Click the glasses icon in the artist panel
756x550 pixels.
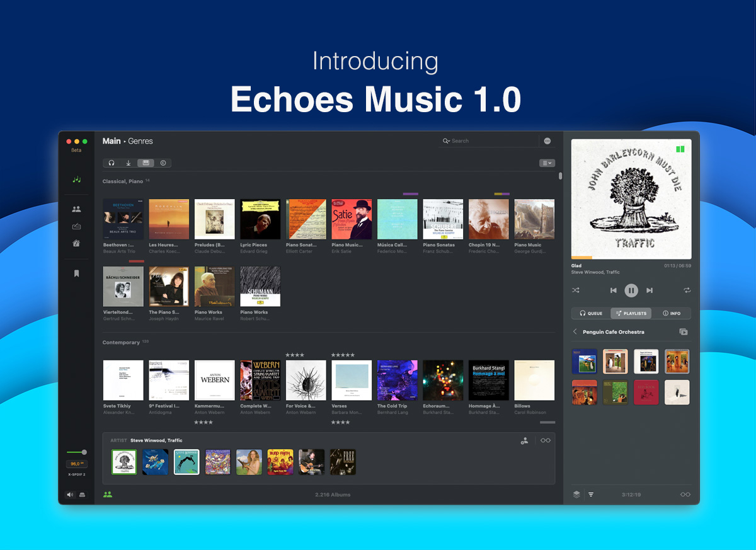click(x=546, y=440)
